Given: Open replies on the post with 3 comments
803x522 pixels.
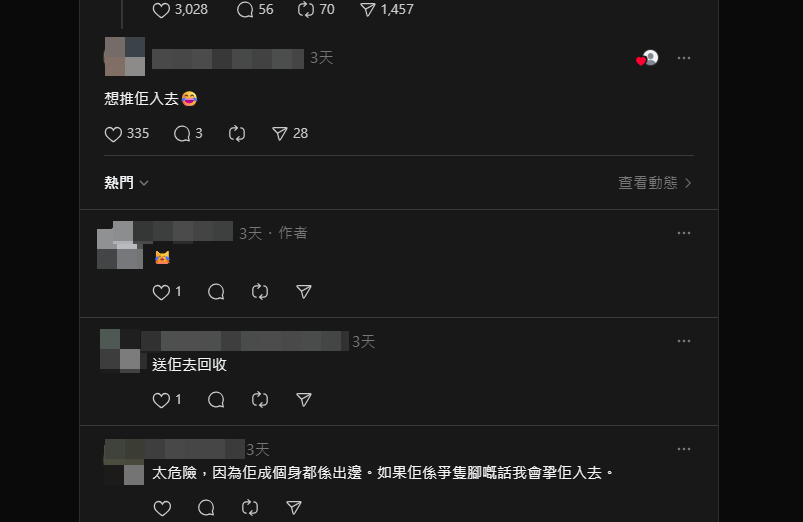Looking at the screenshot, I should [x=188, y=134].
